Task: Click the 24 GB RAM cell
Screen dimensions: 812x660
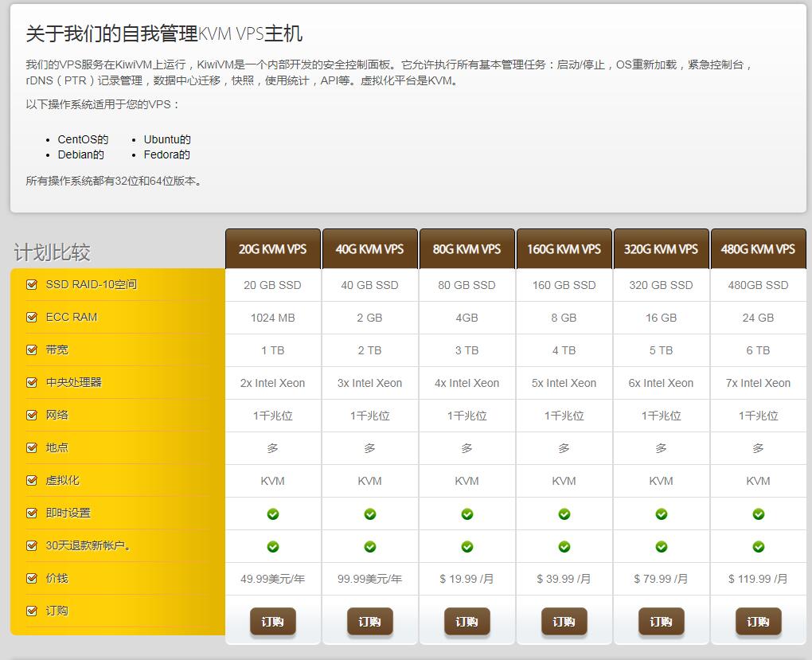Action: pos(758,318)
